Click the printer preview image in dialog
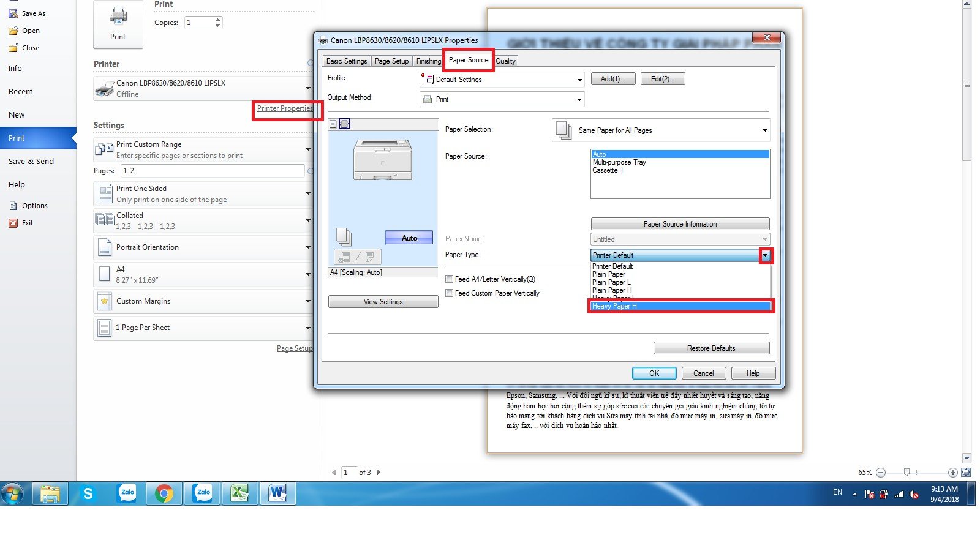The image size is (980, 551). (x=383, y=160)
